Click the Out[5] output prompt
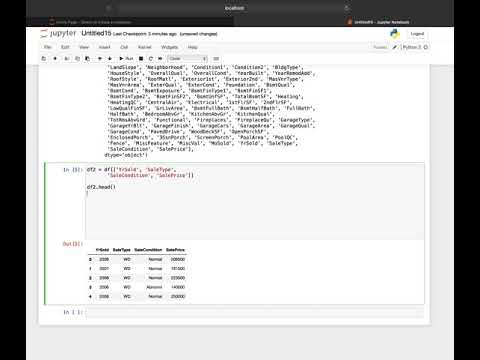This screenshot has height=360, width=480. (x=73, y=244)
